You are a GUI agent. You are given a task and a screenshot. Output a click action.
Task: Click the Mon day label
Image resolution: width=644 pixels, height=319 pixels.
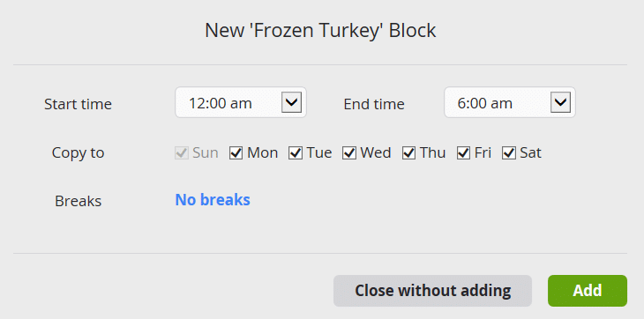pos(262,153)
